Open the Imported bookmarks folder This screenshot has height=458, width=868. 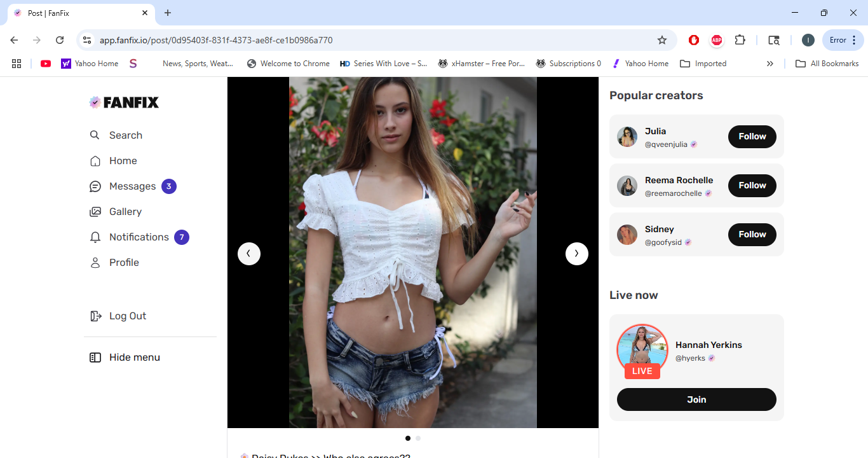703,64
